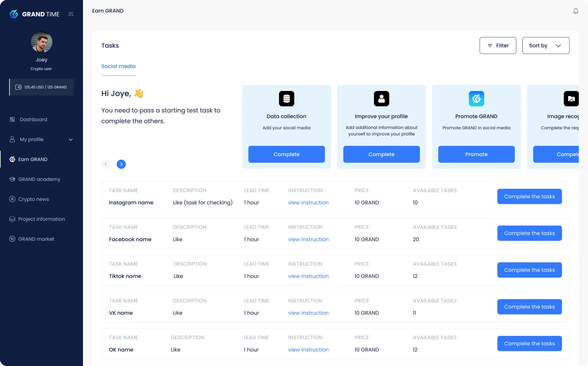Click Complete on Improve your profile card
Screen dimensions: 588x366
click(x=382, y=154)
